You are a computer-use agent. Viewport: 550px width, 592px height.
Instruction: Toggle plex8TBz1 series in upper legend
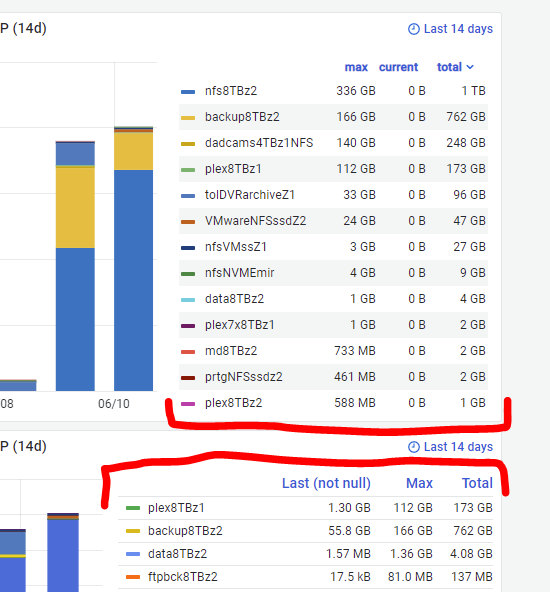(x=233, y=169)
